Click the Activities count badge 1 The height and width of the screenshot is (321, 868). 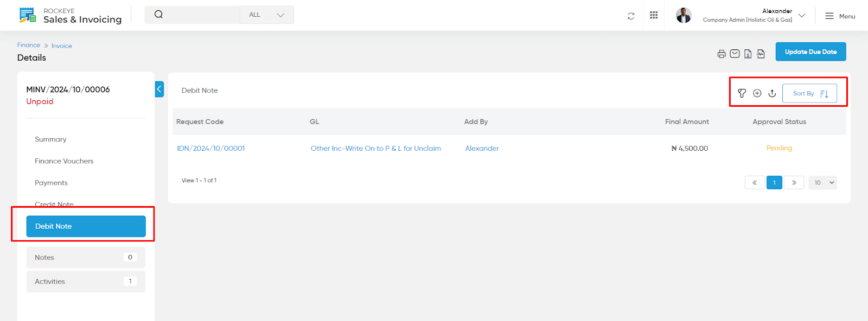pyautogui.click(x=130, y=281)
